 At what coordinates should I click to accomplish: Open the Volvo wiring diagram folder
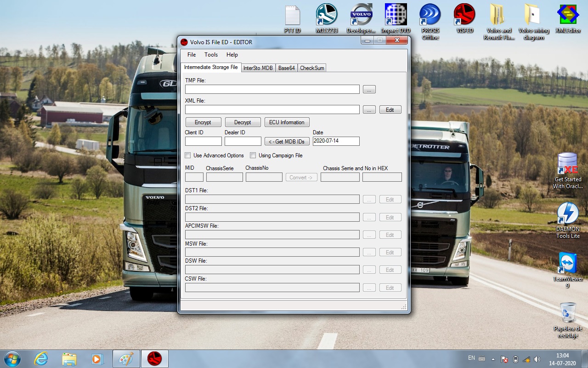coord(533,22)
